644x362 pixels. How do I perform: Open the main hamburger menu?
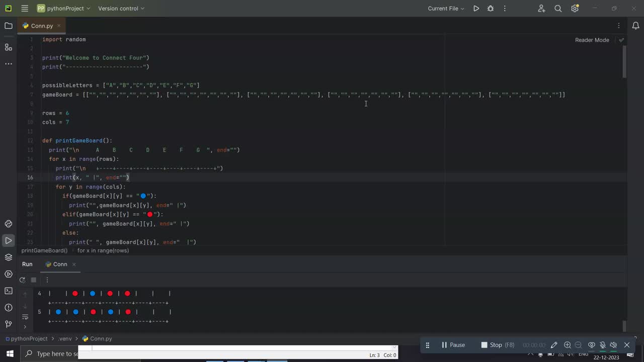click(x=25, y=9)
